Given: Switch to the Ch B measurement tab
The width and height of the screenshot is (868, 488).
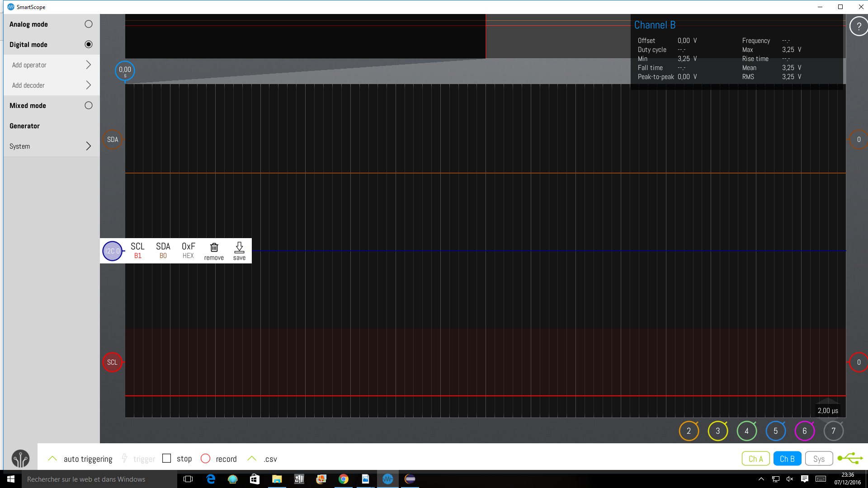Looking at the screenshot, I should pos(787,459).
